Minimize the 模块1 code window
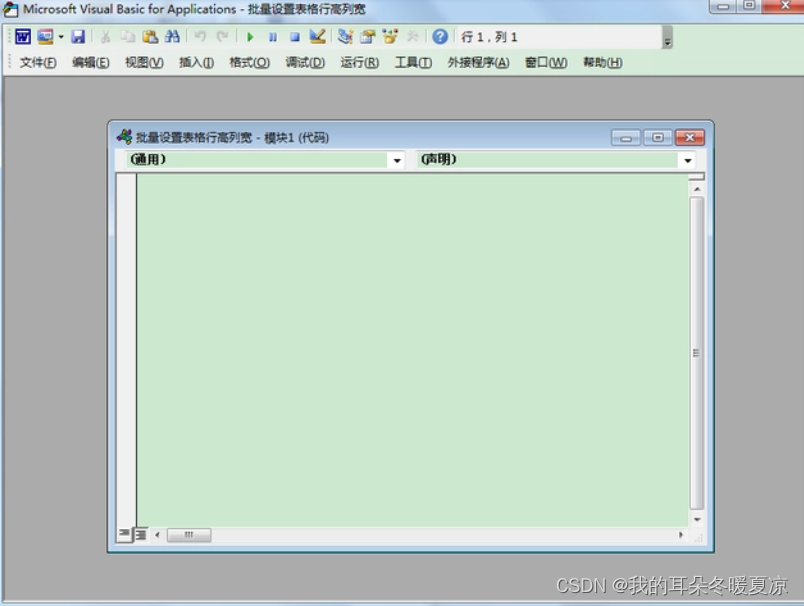This screenshot has height=606, width=804. click(x=626, y=138)
